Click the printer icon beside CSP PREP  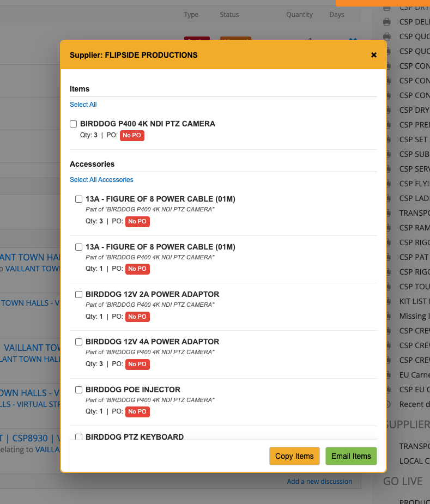coord(388,125)
